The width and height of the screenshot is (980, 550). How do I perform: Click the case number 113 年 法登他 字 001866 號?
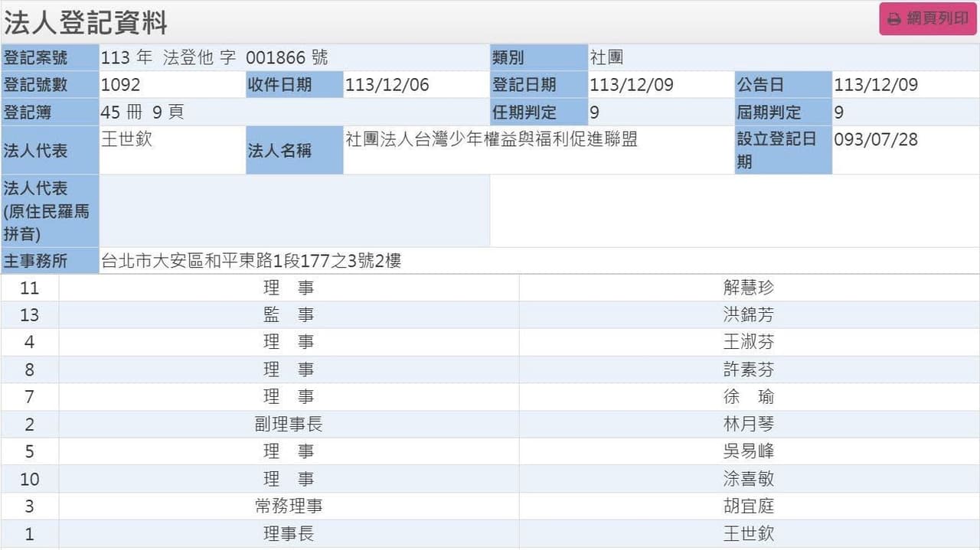pyautogui.click(x=214, y=57)
